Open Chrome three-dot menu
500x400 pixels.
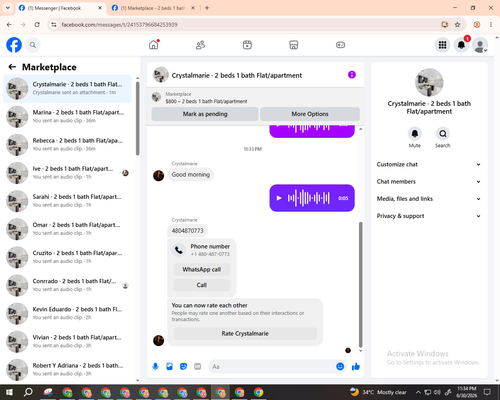tap(491, 24)
